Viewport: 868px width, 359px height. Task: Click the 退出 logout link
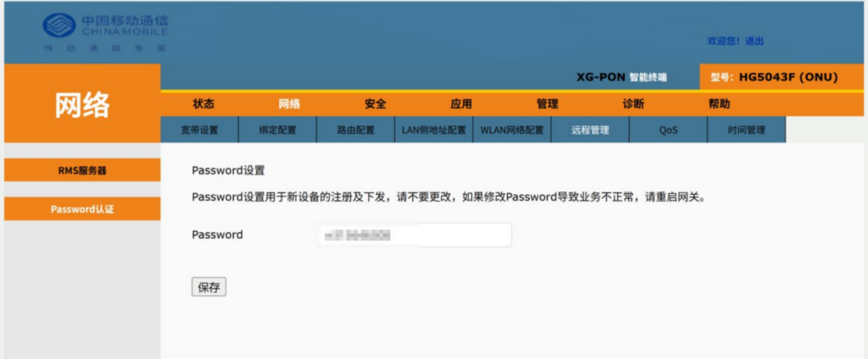click(x=754, y=41)
